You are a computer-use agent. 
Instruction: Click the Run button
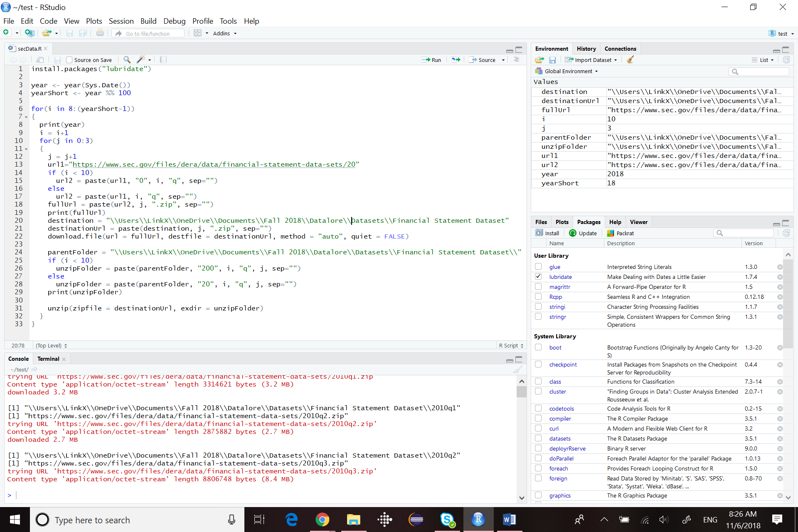coord(431,60)
